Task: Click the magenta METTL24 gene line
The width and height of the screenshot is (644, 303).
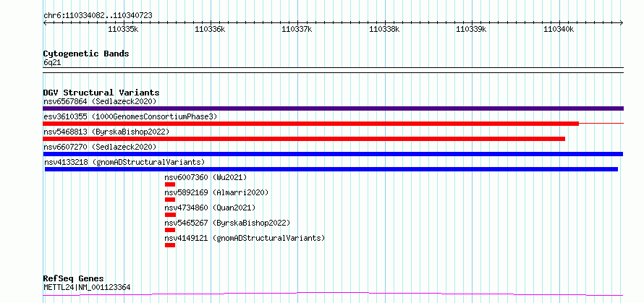Action: pyautogui.click(x=333, y=294)
